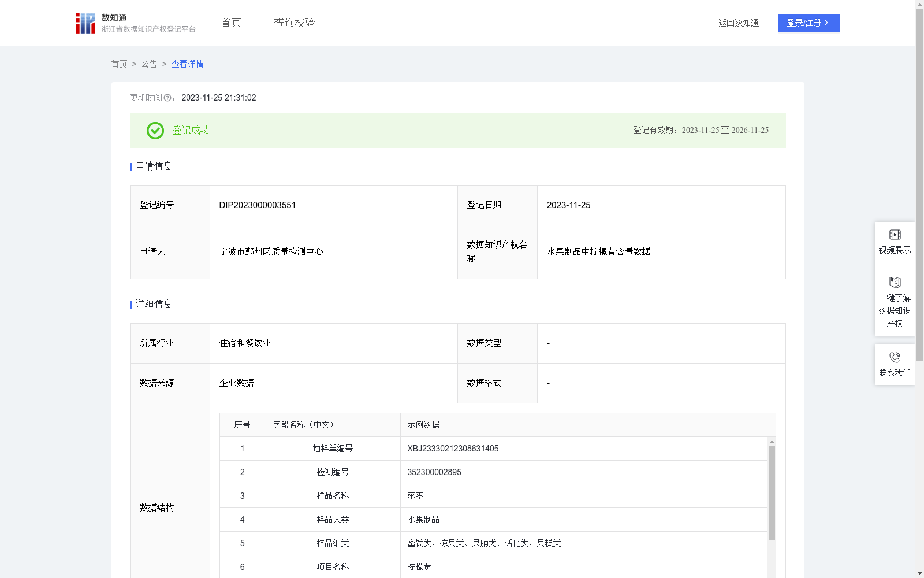Select 水果制品中柠檬黄含量数据 name cell
The height and width of the screenshot is (578, 924).
(661, 252)
